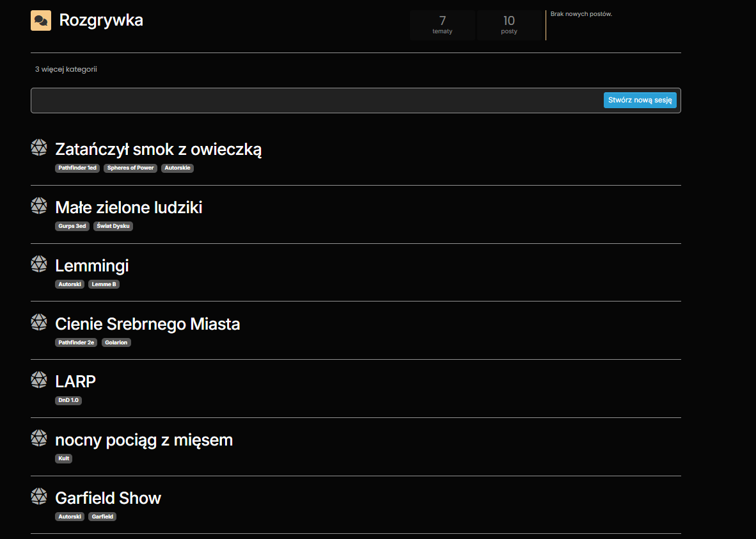Open the Lemmingi session title
756x539 pixels.
[x=92, y=266]
